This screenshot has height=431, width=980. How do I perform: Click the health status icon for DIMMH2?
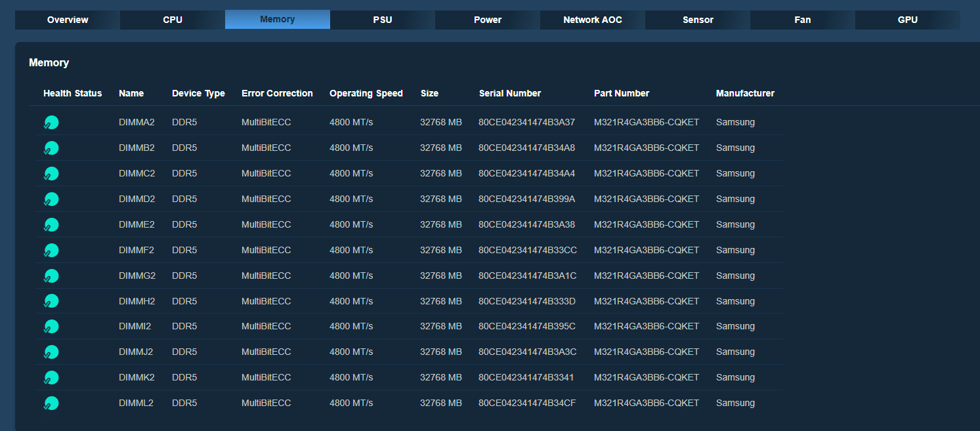coord(51,301)
